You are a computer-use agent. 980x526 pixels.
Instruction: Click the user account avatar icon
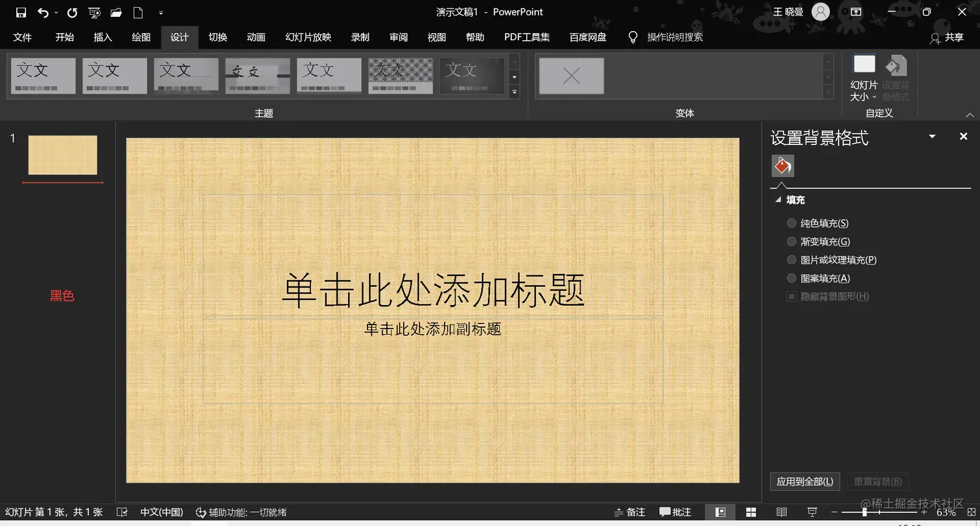pyautogui.click(x=821, y=12)
